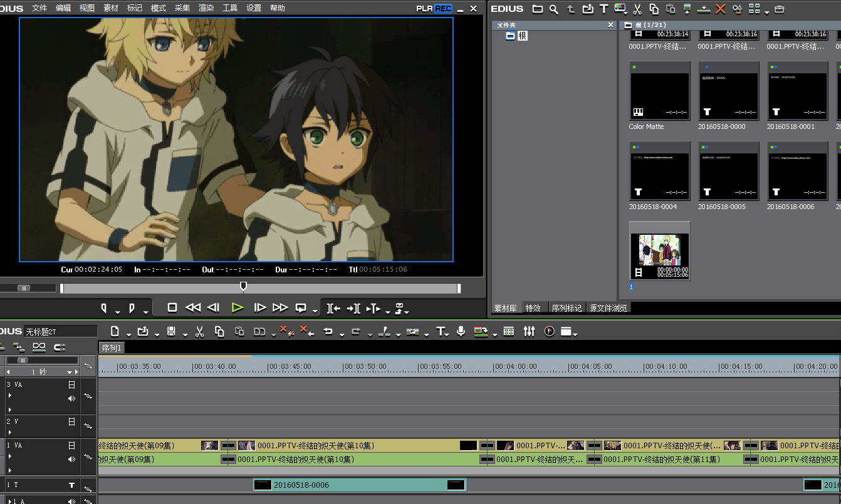Delete the selected bin item with red X
This screenshot has width=841, height=504.
pyautogui.click(x=721, y=9)
